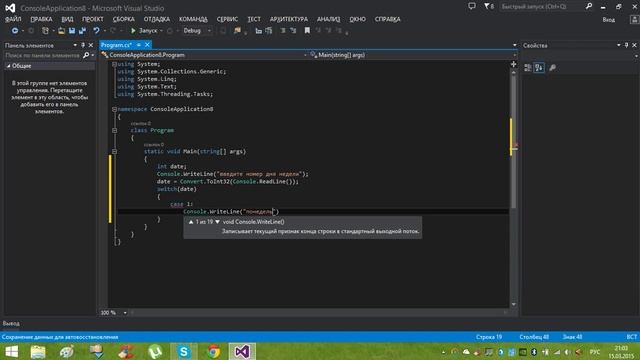Click the feedback speech bubble icon

[x=472, y=6]
